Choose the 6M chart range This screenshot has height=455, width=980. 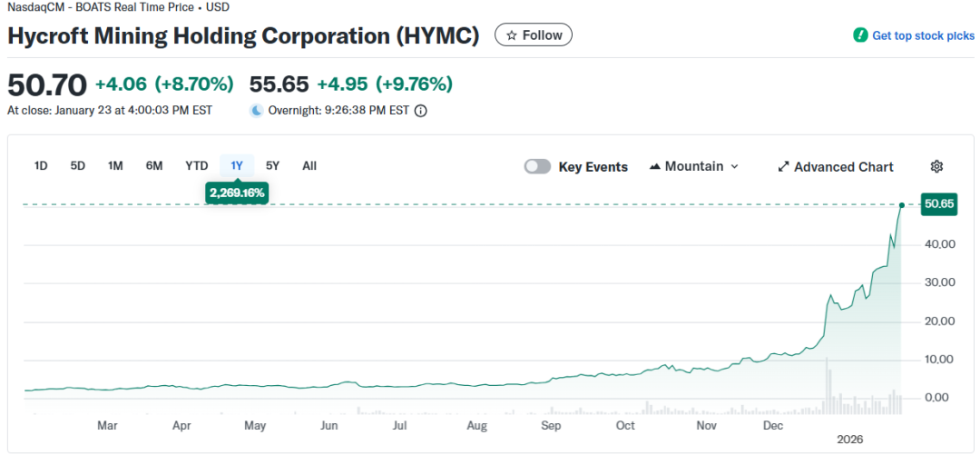[x=154, y=165]
